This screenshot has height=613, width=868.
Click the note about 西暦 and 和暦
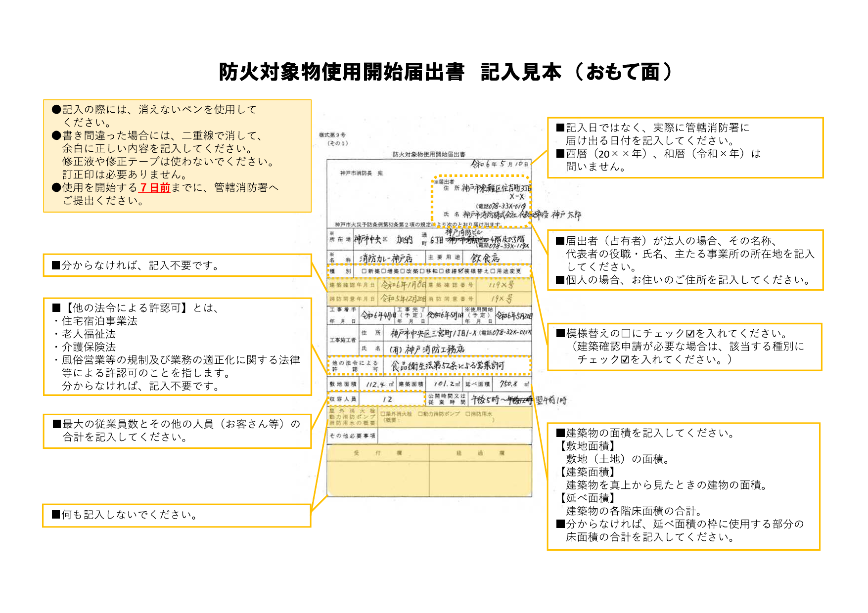coord(658,160)
